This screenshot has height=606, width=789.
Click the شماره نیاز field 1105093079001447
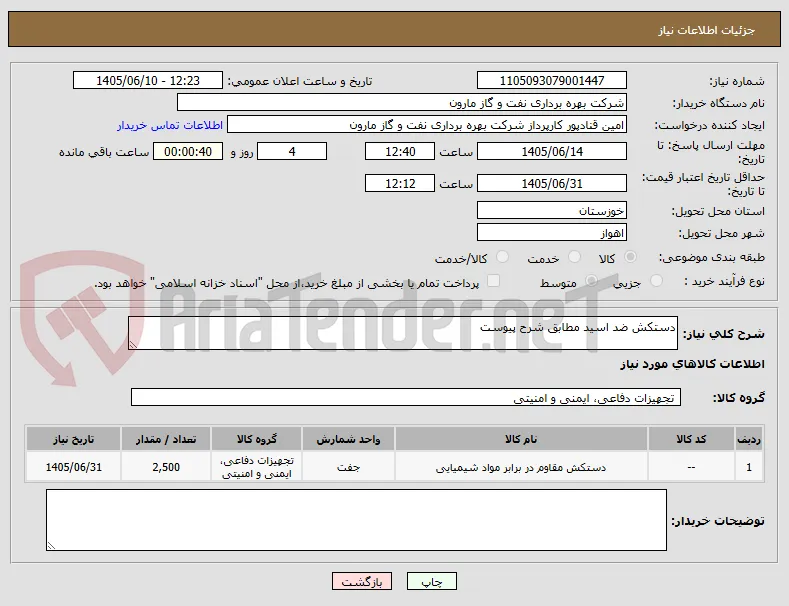[551, 81]
